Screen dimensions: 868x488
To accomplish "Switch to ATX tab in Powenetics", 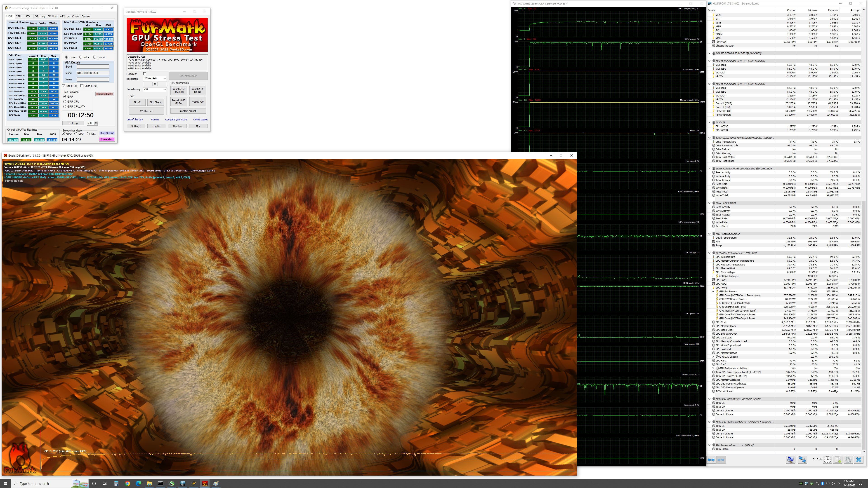I will [x=28, y=16].
